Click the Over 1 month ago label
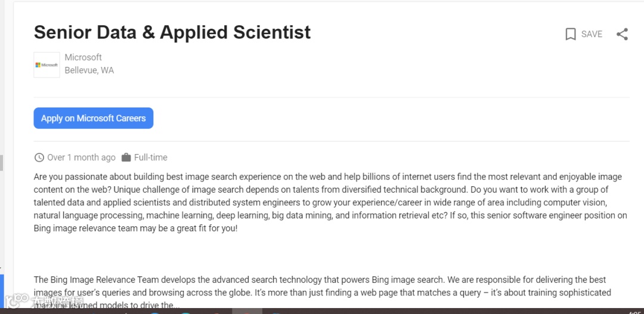The height and width of the screenshot is (314, 644). coord(81,158)
